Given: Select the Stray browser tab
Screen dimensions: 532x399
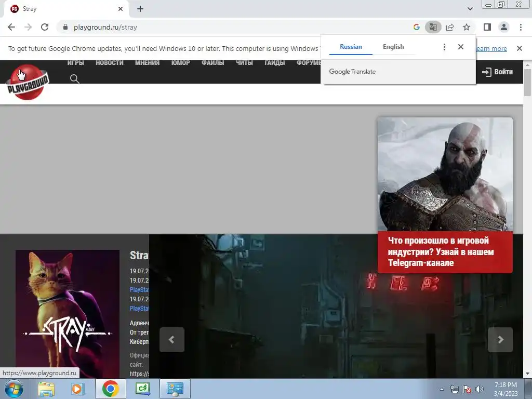Looking at the screenshot, I should point(66,9).
